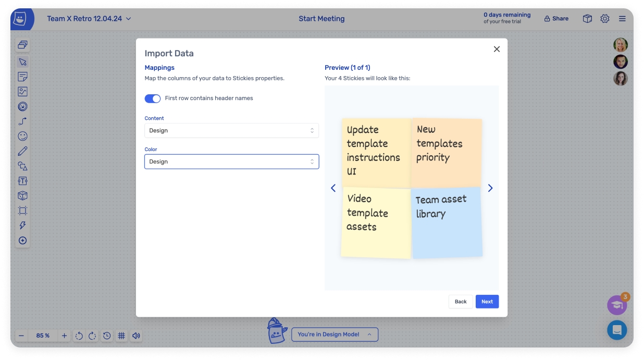Open the Content mapping dropdown
The height and width of the screenshot is (360, 644).
click(231, 131)
